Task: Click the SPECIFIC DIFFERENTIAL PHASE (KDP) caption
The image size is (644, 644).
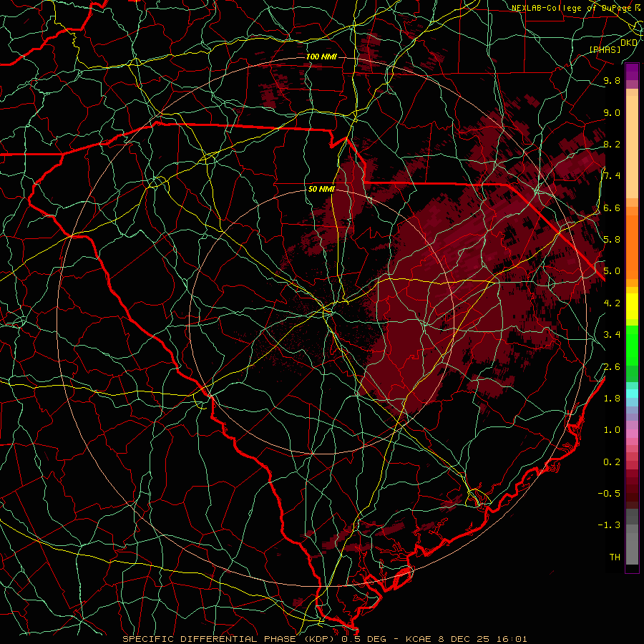Action: (x=229, y=639)
